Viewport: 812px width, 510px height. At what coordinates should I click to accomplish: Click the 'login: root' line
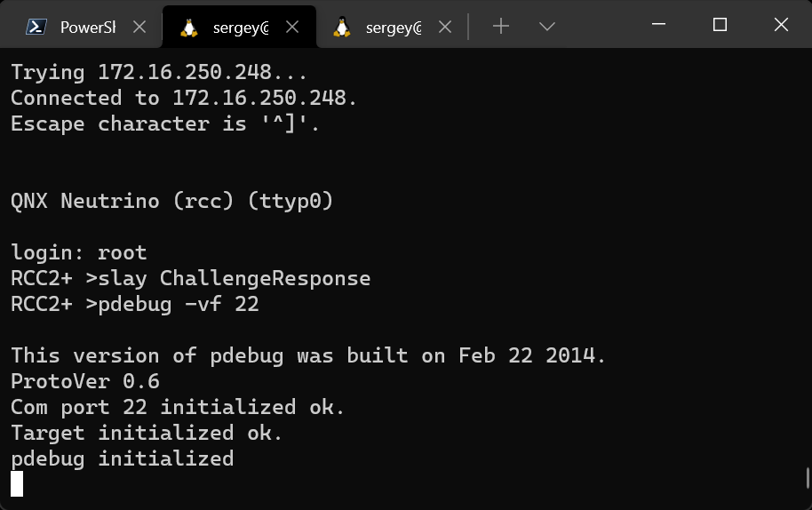pyautogui.click(x=78, y=253)
